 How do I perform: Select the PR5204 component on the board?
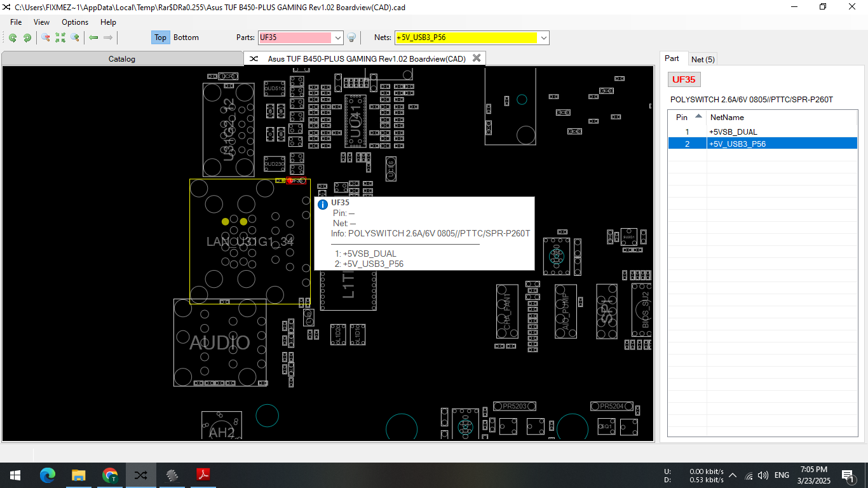(612, 406)
